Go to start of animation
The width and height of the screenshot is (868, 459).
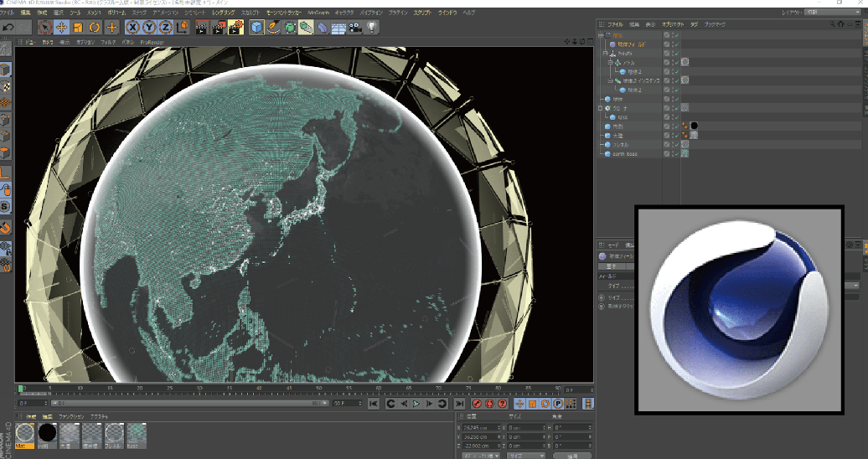tap(374, 404)
